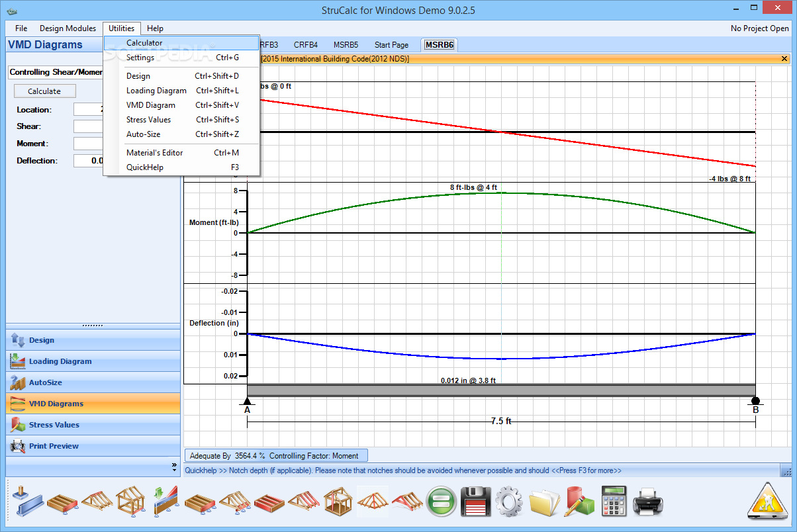The height and width of the screenshot is (532, 797).
Task: Choose Stress Values in the Utilities menu
Action: click(181, 120)
